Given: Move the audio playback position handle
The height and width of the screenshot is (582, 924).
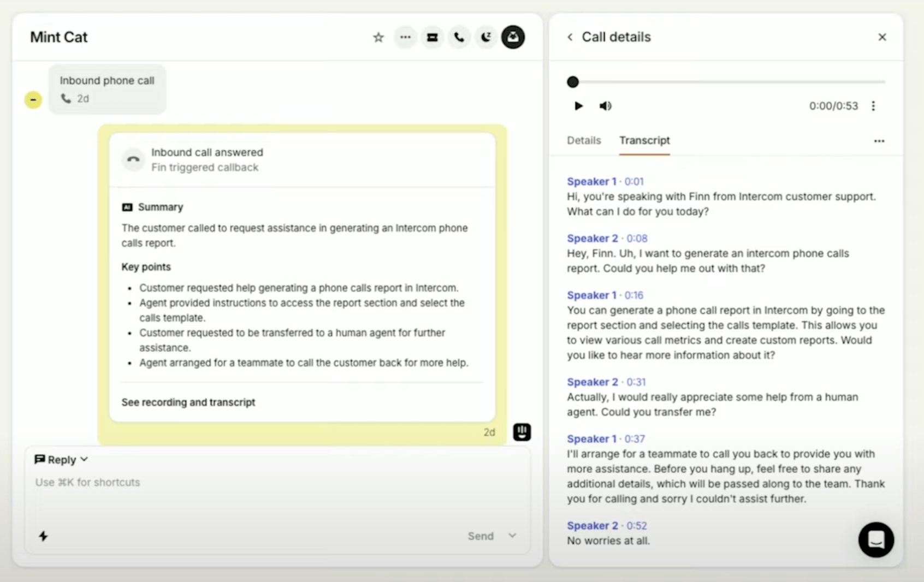Looking at the screenshot, I should tap(573, 82).
